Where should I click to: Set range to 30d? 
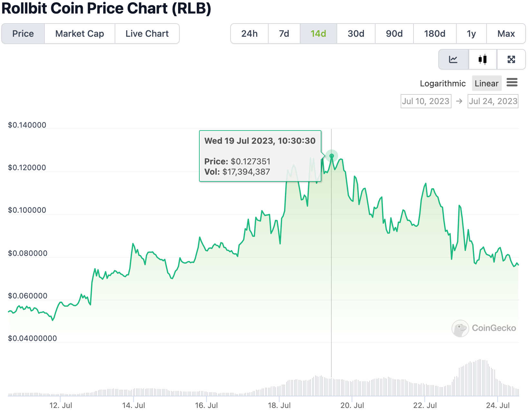356,34
